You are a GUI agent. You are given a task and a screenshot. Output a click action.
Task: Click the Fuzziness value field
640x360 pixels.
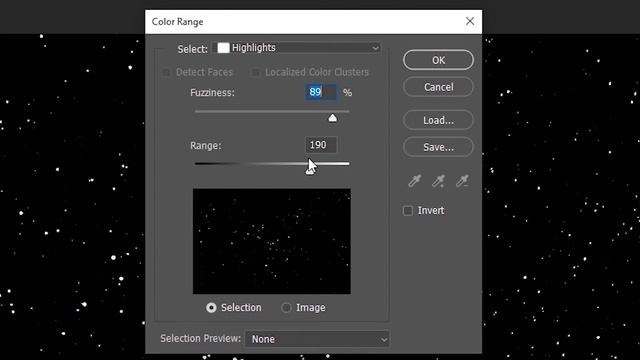tap(321, 92)
